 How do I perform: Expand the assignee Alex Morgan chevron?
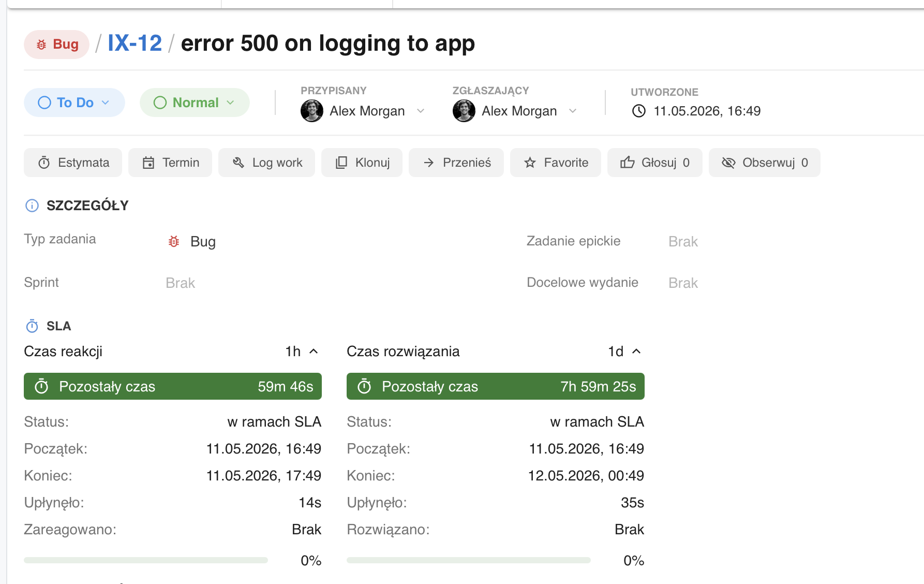click(421, 111)
